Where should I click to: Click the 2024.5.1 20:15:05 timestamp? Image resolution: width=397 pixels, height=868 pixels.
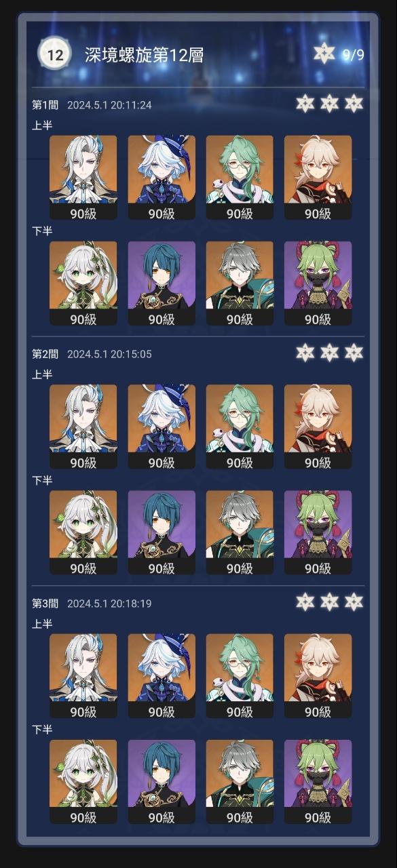tap(109, 354)
